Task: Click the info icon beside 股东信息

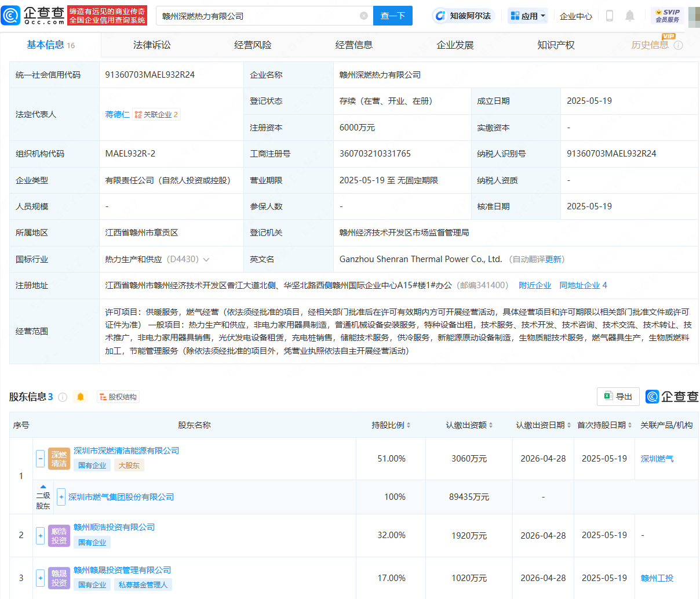Action: click(x=63, y=397)
